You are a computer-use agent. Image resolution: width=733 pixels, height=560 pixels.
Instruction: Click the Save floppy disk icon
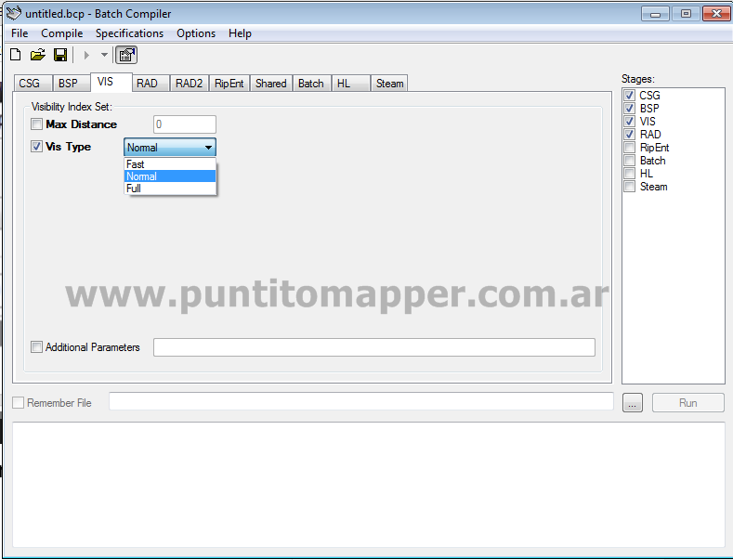(60, 55)
